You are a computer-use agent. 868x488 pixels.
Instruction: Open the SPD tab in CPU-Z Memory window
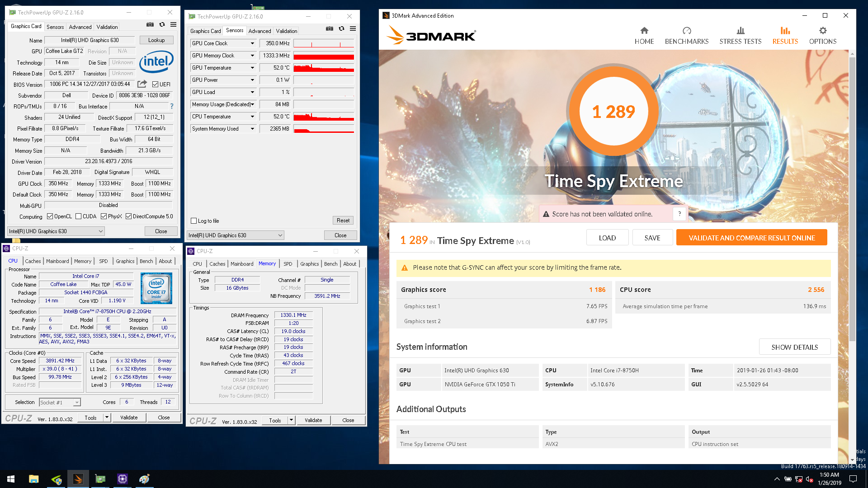[288, 264]
